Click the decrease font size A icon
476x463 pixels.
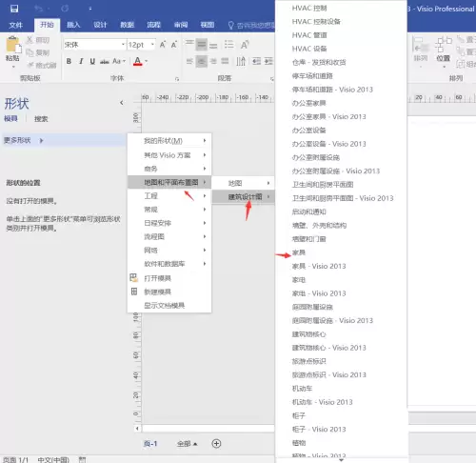174,45
